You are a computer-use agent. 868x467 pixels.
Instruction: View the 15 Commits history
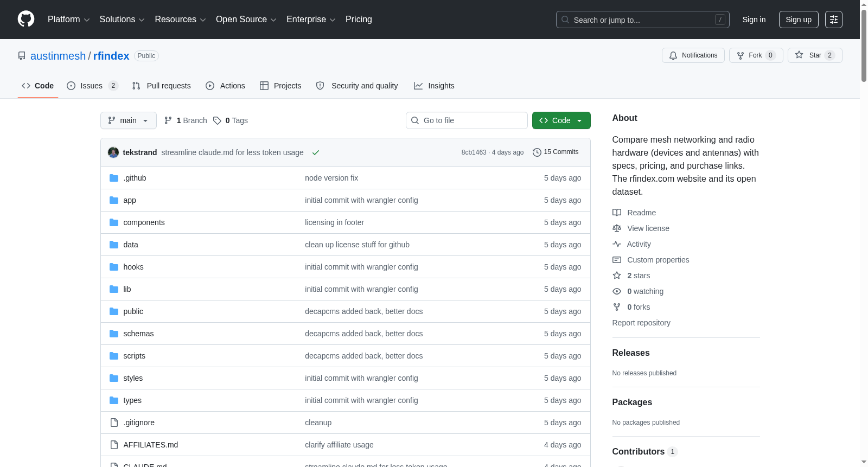[x=556, y=152]
